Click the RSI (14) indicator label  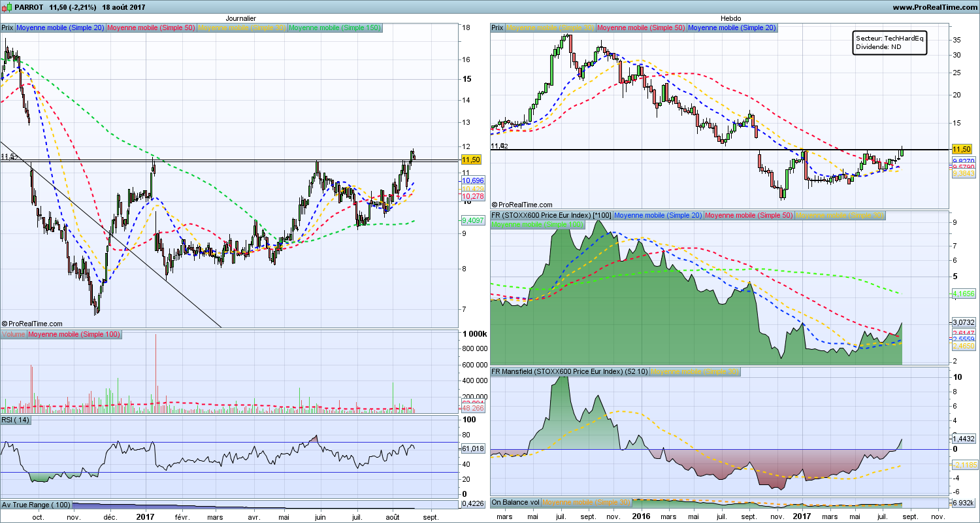(16, 420)
